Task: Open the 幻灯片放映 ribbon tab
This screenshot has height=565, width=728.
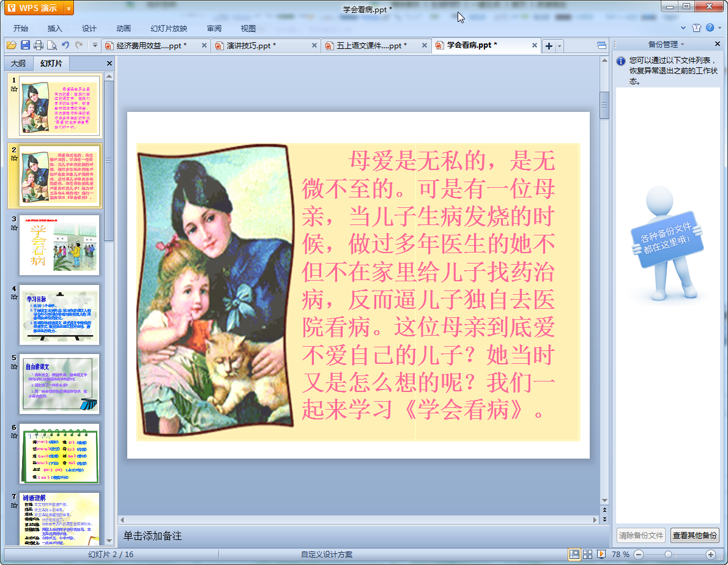Action: pyautogui.click(x=169, y=28)
